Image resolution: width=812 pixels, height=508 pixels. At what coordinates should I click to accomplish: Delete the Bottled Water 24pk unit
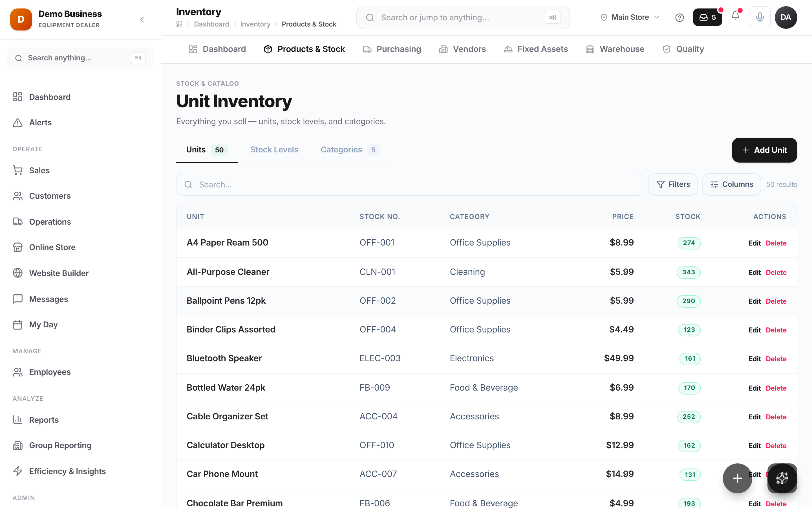coord(776,388)
